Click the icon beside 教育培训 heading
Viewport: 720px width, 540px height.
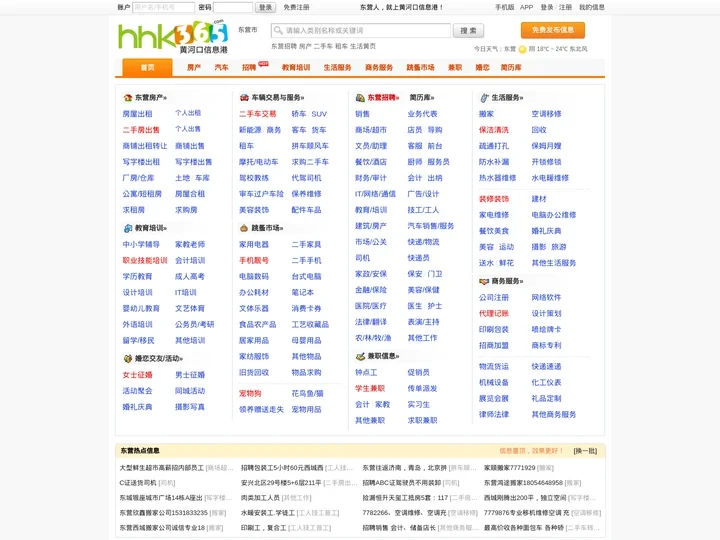(x=128, y=228)
